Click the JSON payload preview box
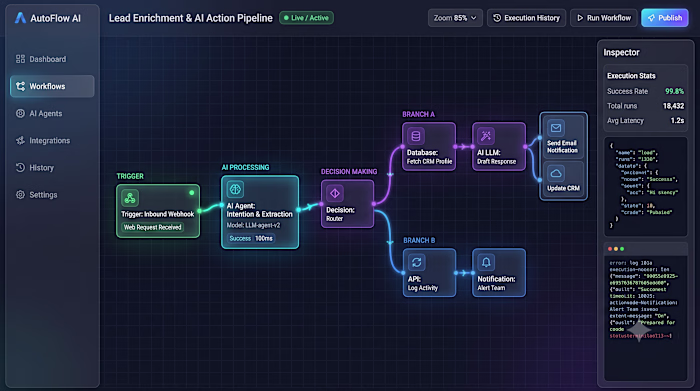The height and width of the screenshot is (391, 700). point(646,187)
